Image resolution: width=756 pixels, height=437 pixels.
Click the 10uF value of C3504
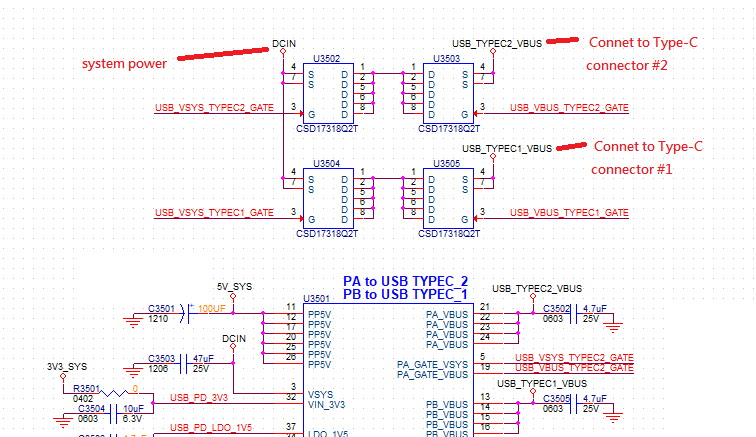click(x=133, y=409)
